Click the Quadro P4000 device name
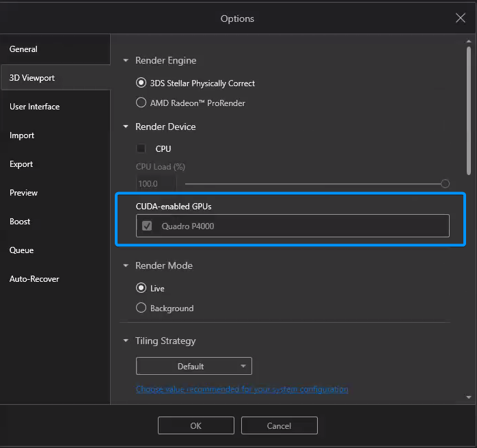Viewport: 477px width, 448px height. 188,226
